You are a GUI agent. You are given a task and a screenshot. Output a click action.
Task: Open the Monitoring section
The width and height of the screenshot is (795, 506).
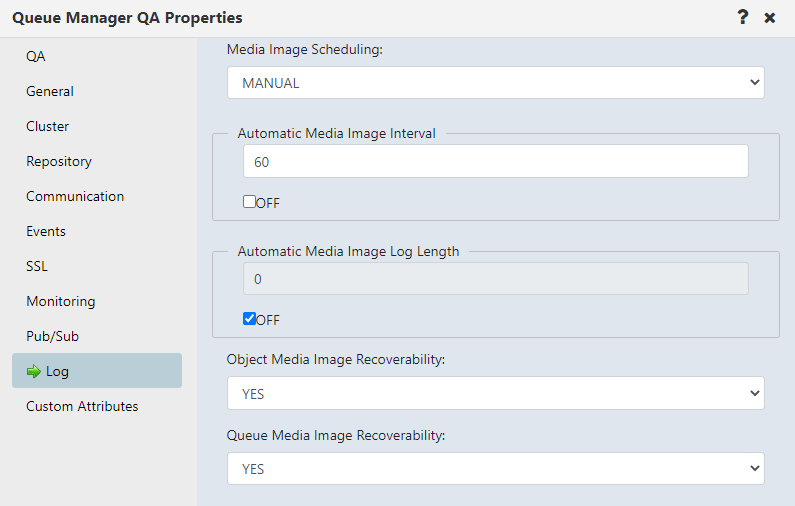pyautogui.click(x=60, y=301)
